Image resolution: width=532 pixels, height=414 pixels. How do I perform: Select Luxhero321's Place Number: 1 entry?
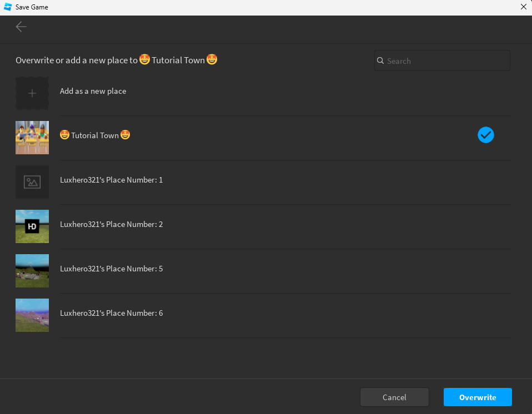(111, 180)
